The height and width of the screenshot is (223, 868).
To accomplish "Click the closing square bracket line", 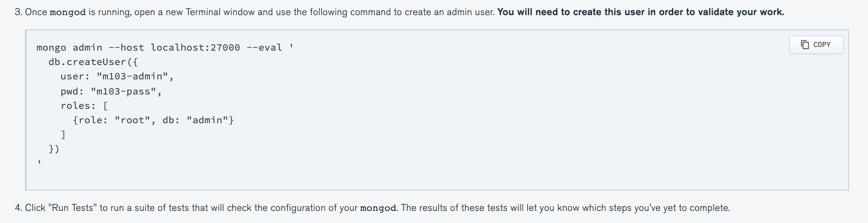I will 63,135.
